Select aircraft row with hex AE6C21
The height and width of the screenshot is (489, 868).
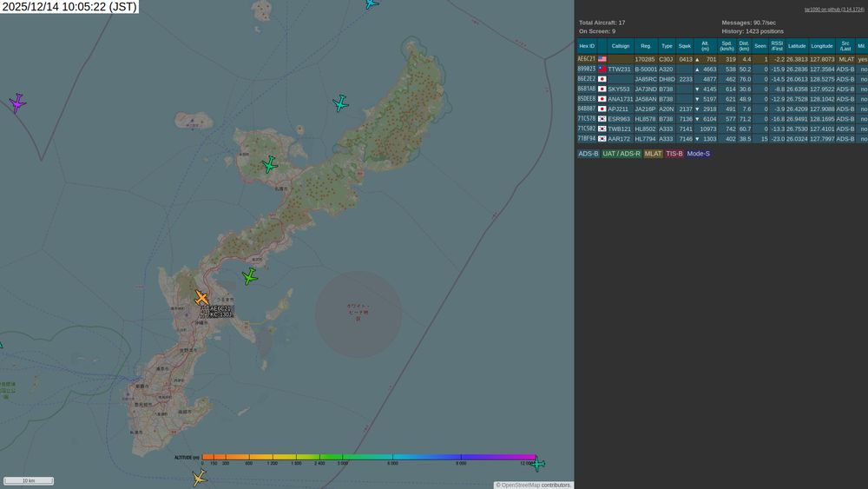(x=722, y=59)
